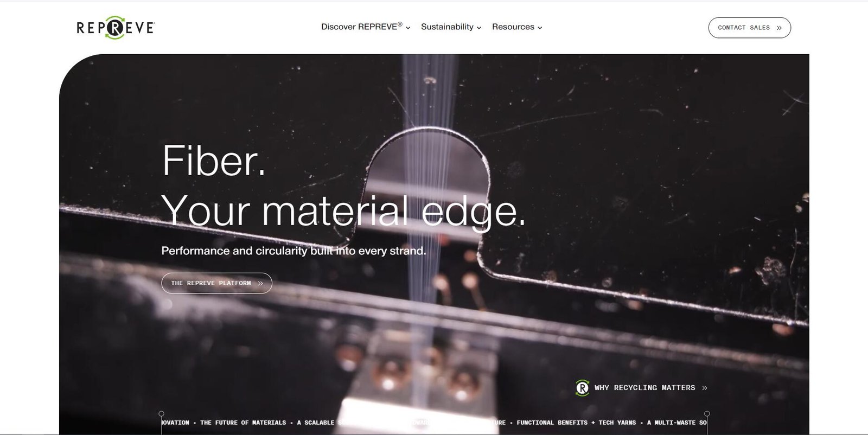
Task: Expand the Discover REPREVE chevron
Action: [x=408, y=28]
